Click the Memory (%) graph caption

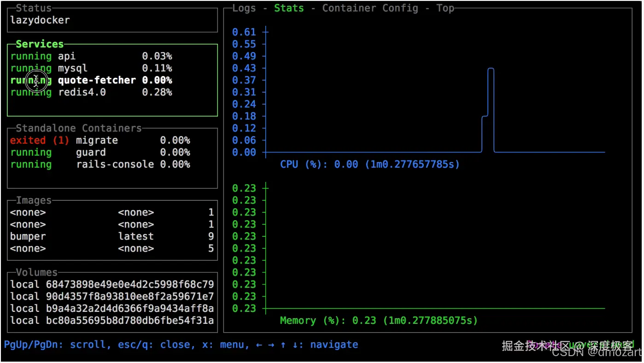click(x=379, y=320)
